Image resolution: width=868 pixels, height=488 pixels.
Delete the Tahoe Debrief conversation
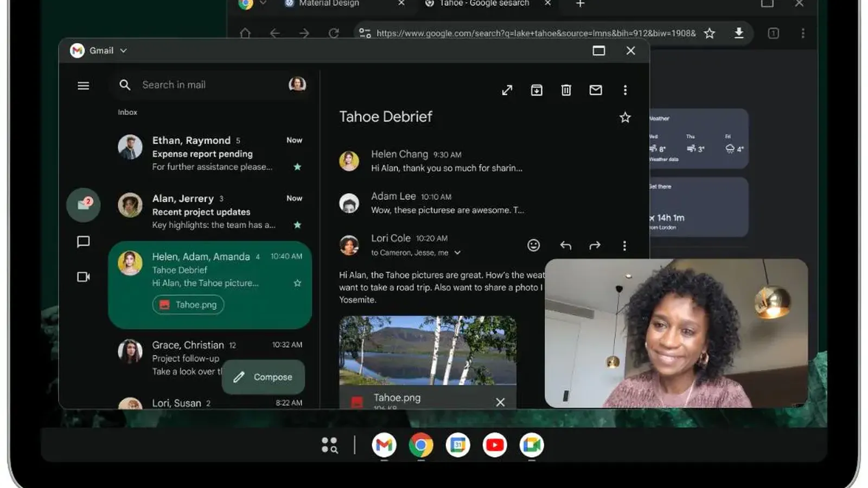pyautogui.click(x=566, y=90)
